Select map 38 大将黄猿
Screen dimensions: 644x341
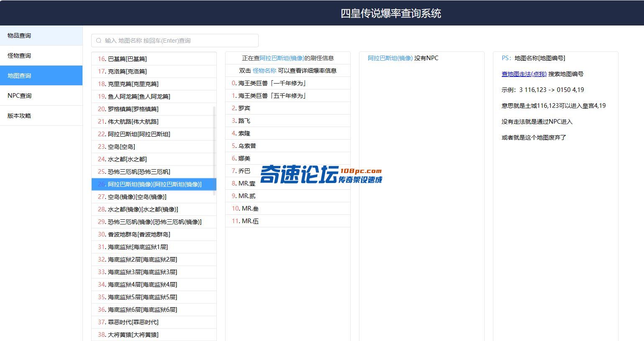click(154, 335)
